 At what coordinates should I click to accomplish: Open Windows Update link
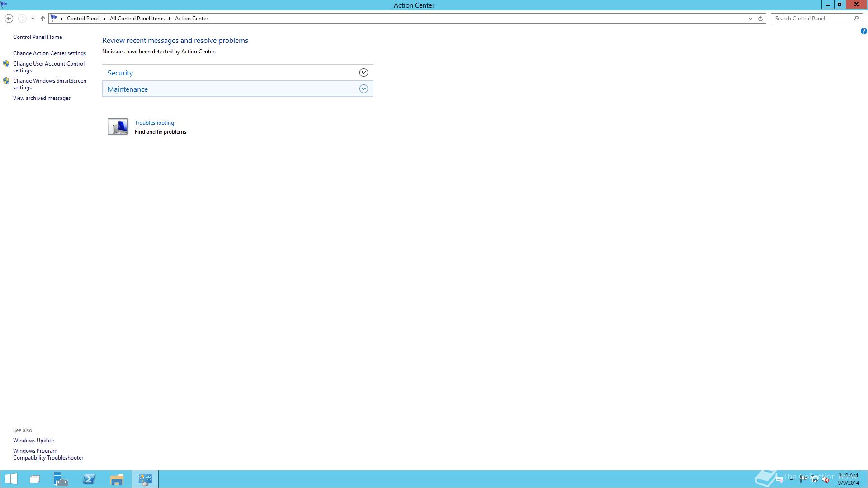(x=33, y=441)
